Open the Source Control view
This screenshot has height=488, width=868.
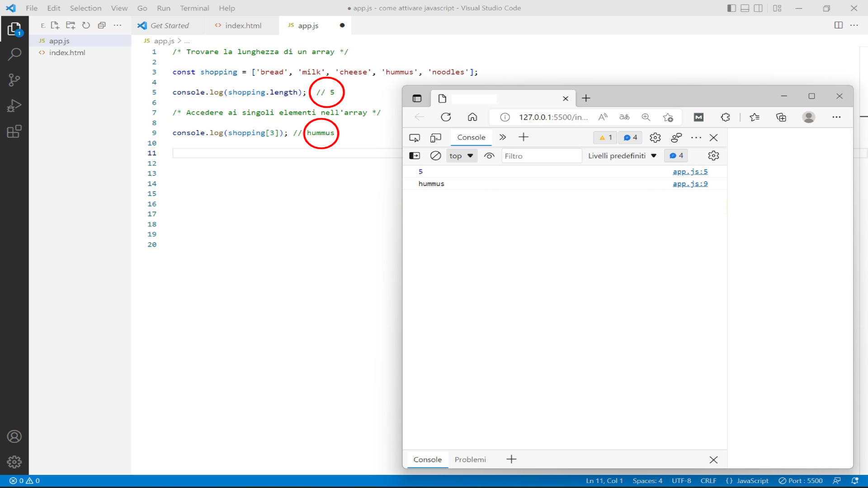(x=14, y=80)
